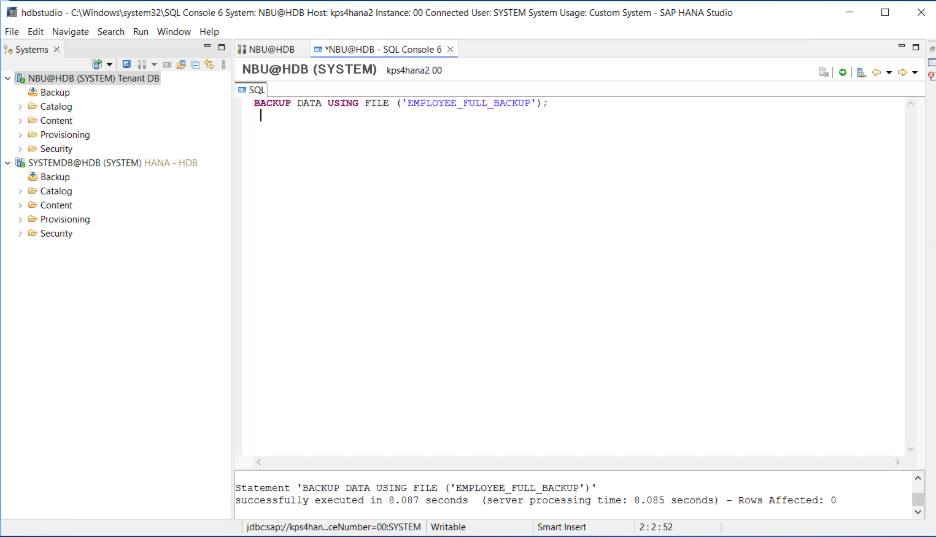
Task: Click the Link with Editor arrows icon
Action: coord(209,64)
